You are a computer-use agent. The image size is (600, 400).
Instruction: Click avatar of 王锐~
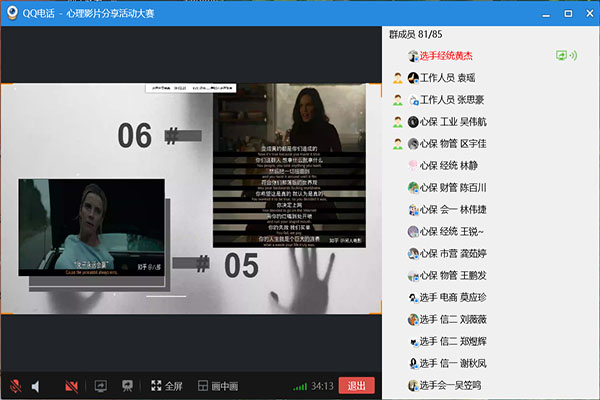tap(413, 232)
